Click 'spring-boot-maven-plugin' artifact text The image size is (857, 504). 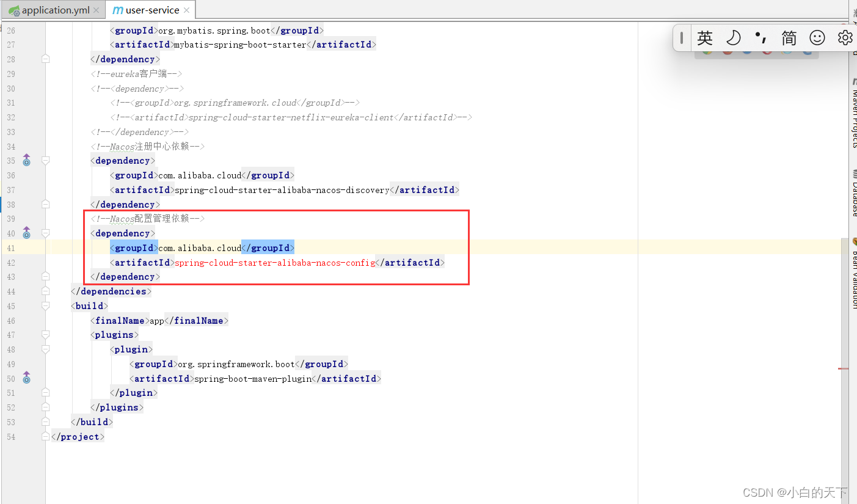pos(253,379)
